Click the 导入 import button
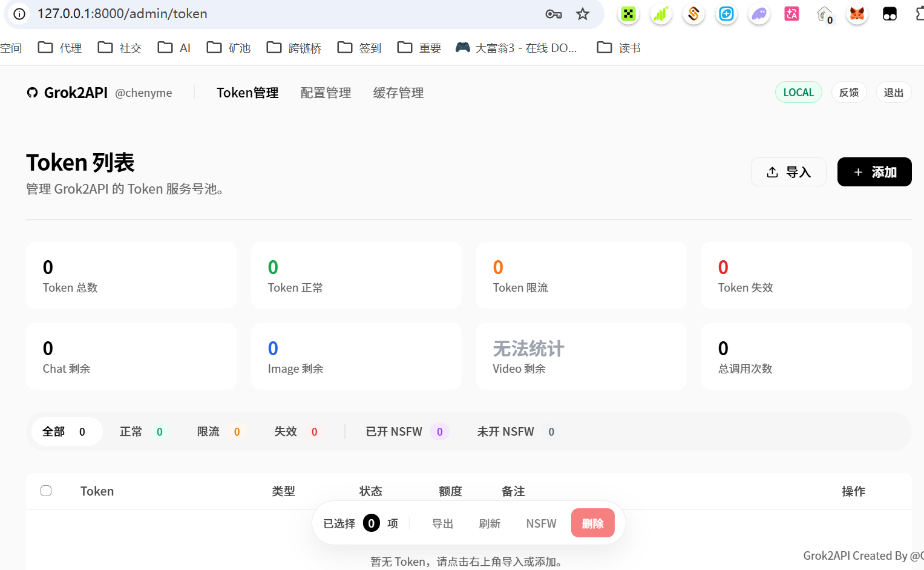This screenshot has width=924, height=570. 788,172
